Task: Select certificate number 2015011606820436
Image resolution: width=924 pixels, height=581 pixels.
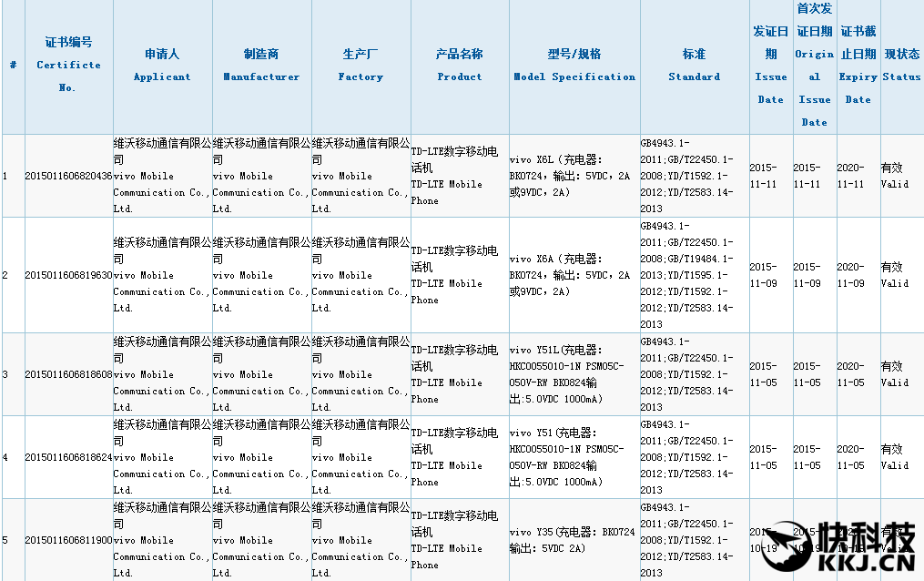Action: coord(68,176)
